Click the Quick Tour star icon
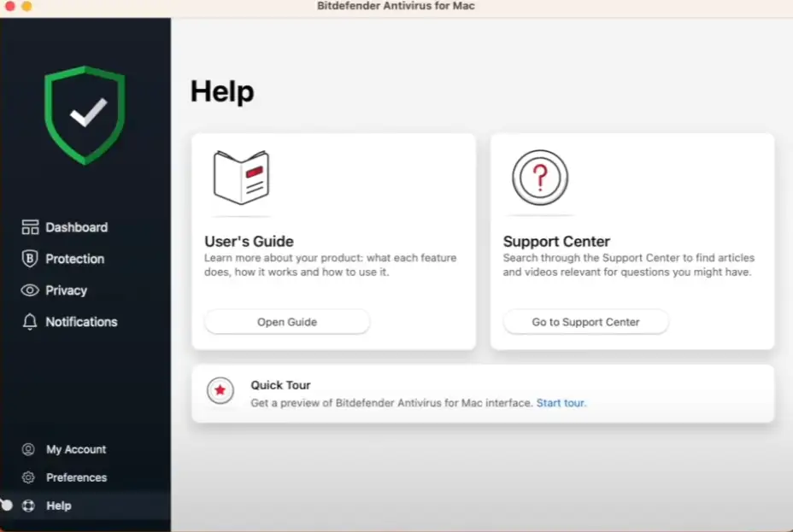793x532 pixels. 220,391
